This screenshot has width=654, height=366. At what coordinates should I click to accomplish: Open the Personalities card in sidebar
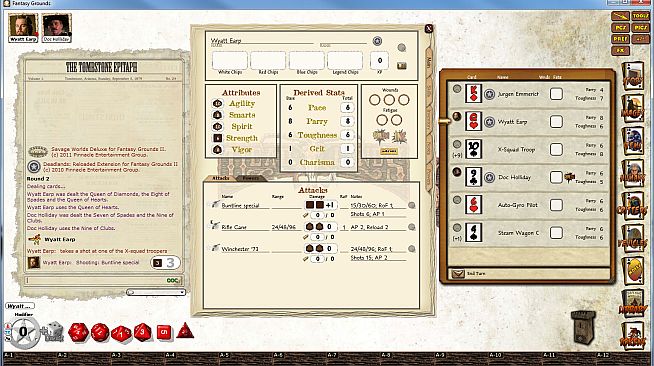633,173
